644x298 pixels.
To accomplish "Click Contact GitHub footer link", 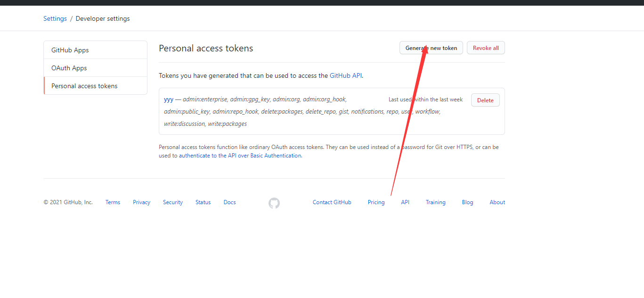I will pyautogui.click(x=332, y=202).
